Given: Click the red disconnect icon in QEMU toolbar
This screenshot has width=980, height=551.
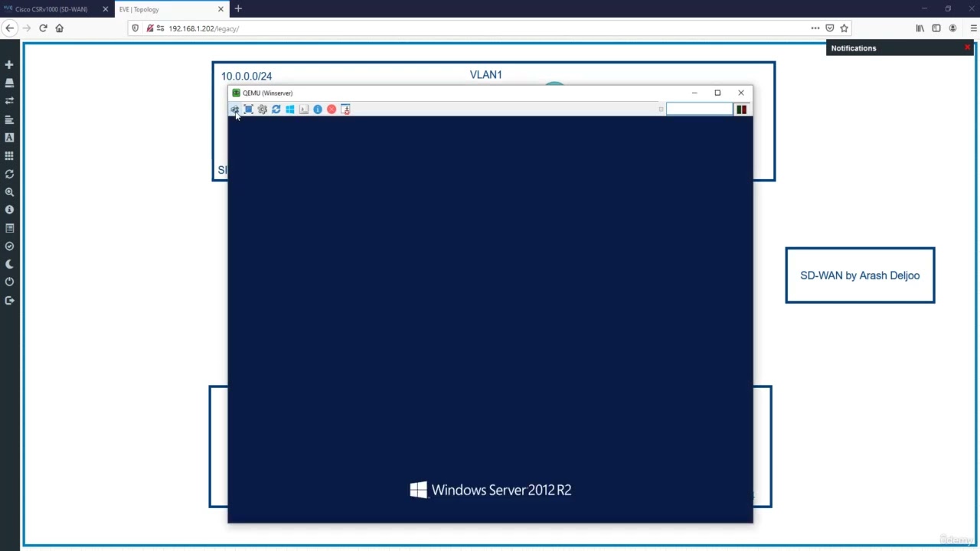Looking at the screenshot, I should coord(332,109).
